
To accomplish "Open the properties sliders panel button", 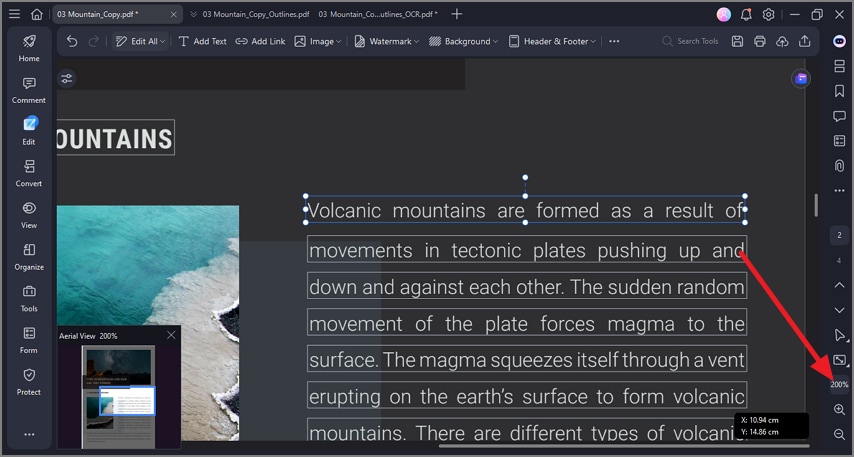I will click(66, 79).
